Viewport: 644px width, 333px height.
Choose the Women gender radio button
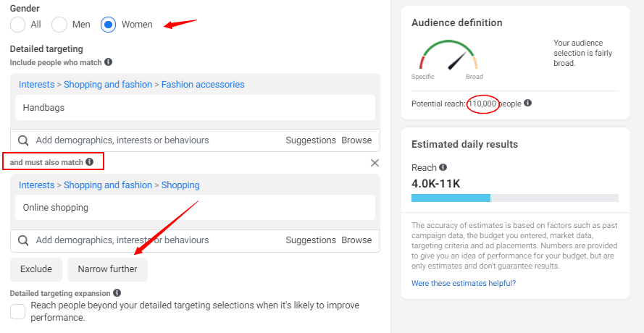coord(109,25)
